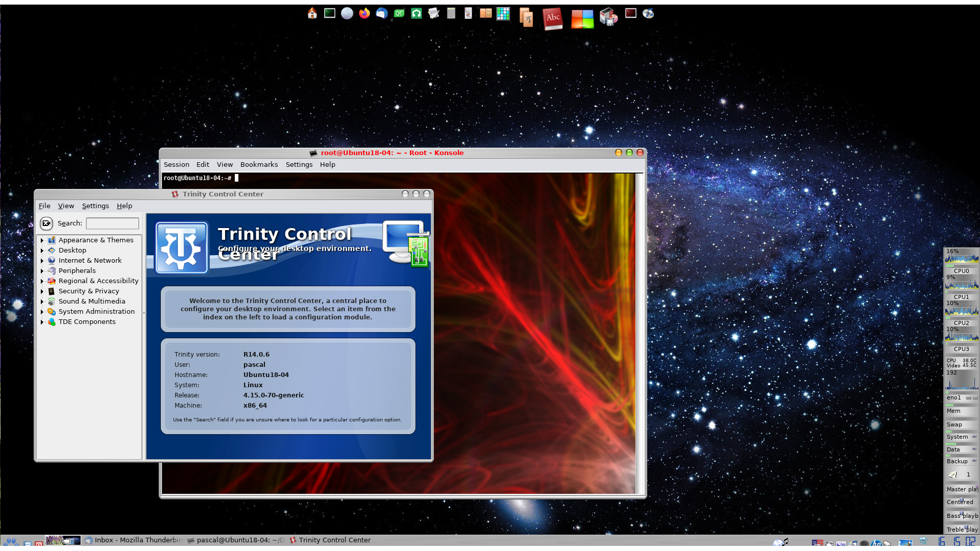The height and width of the screenshot is (551, 980).
Task: Click the Konsole vertical scrollbar
Action: point(640,333)
